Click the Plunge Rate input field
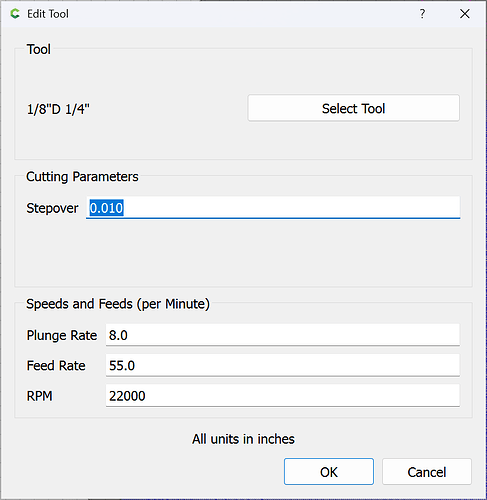The height and width of the screenshot is (500, 487). (x=283, y=335)
